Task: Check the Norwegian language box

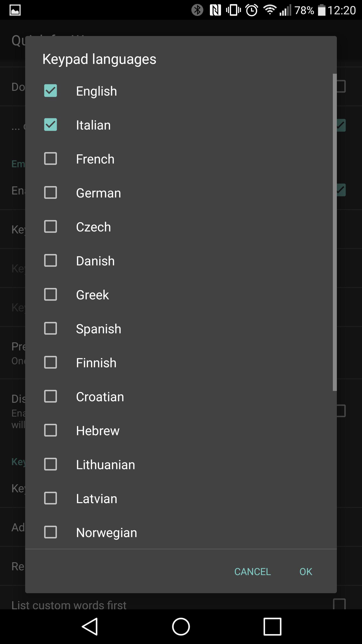Action: [x=51, y=532]
